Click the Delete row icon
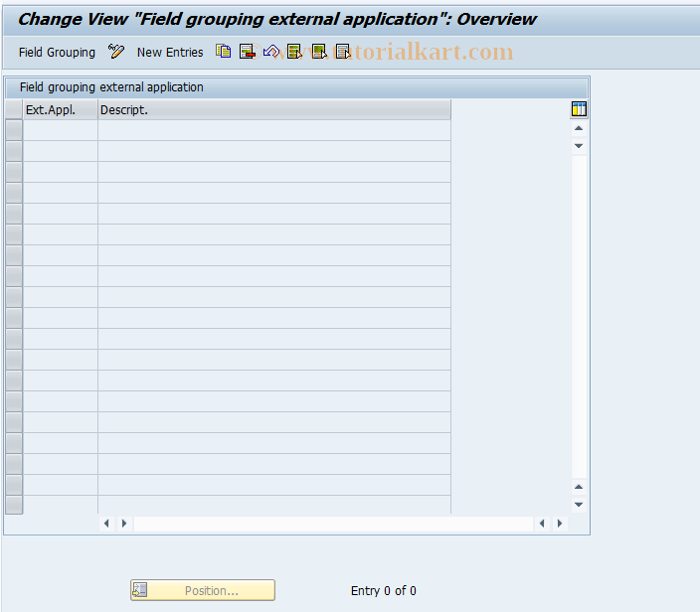This screenshot has height=612, width=700. click(247, 52)
